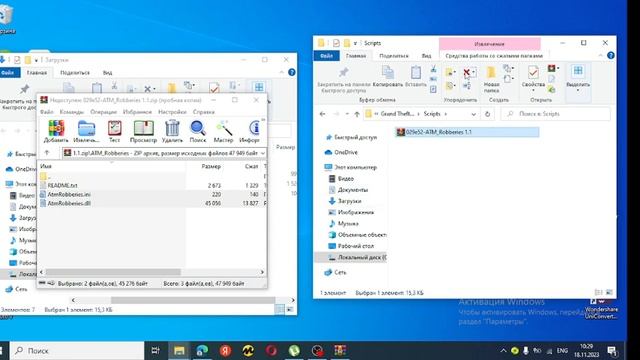This screenshot has height=360, width=640.
Task: Click WinRAR Добавить (Add) toolbar icon
Action: tap(56, 131)
